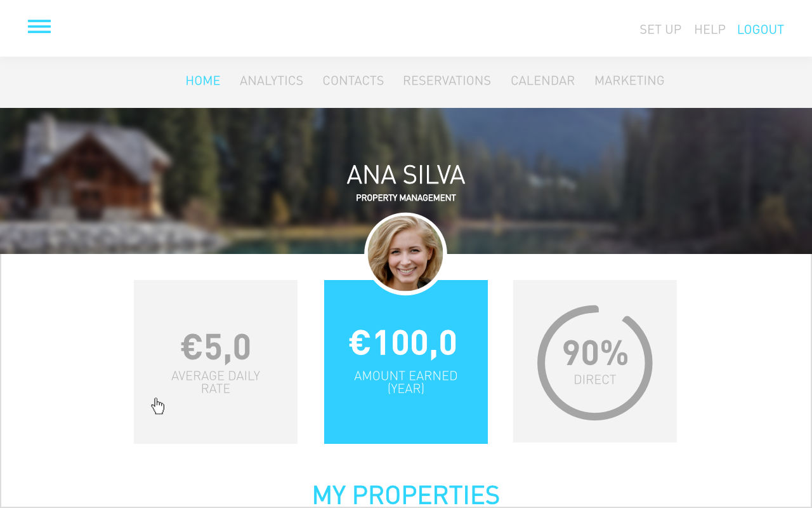Open the SET UP link
Viewport: 812px width, 508px height.
[x=660, y=30]
